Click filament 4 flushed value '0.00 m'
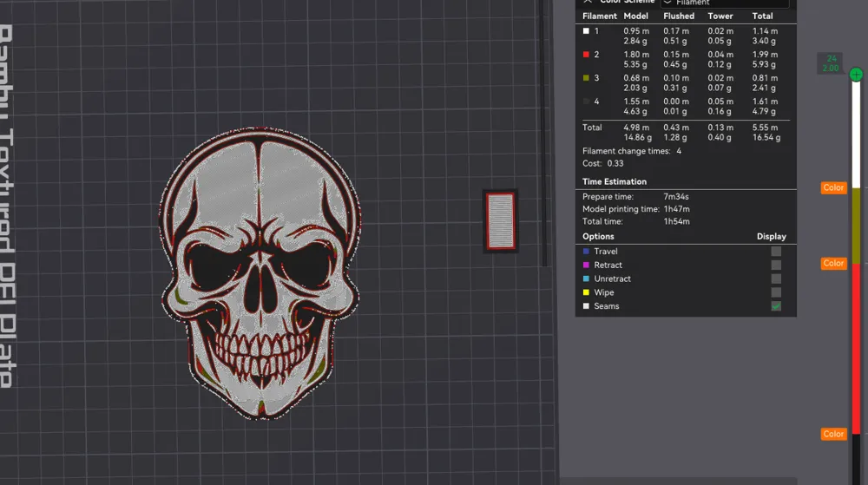Screen dimensions: 868x485 (676, 102)
